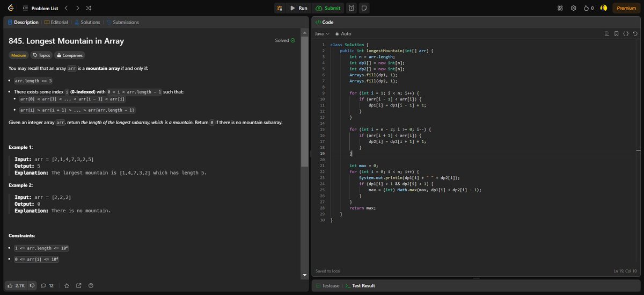644x295 pixels.
Task: Select the Code panel tab
Action: [324, 22]
